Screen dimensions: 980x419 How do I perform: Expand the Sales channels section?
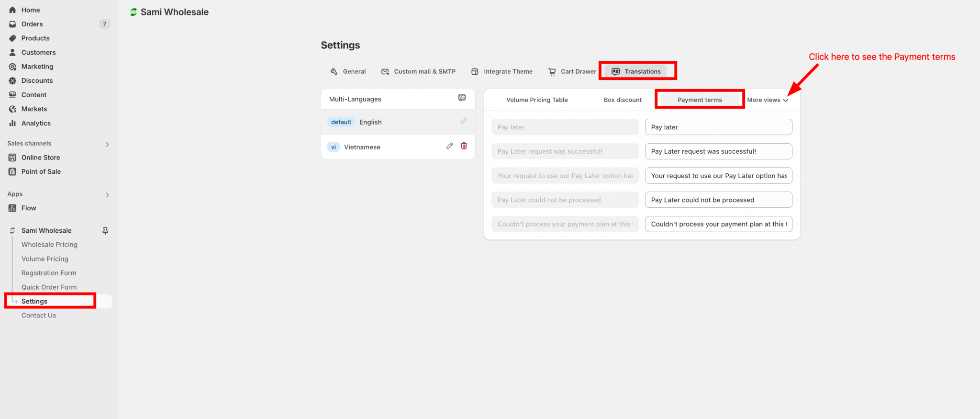[x=107, y=144]
